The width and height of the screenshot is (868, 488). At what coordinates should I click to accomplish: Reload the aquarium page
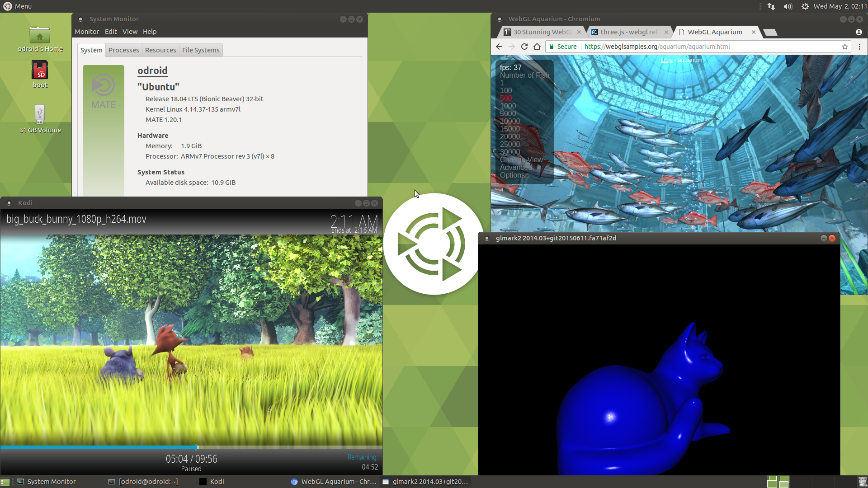tap(524, 47)
